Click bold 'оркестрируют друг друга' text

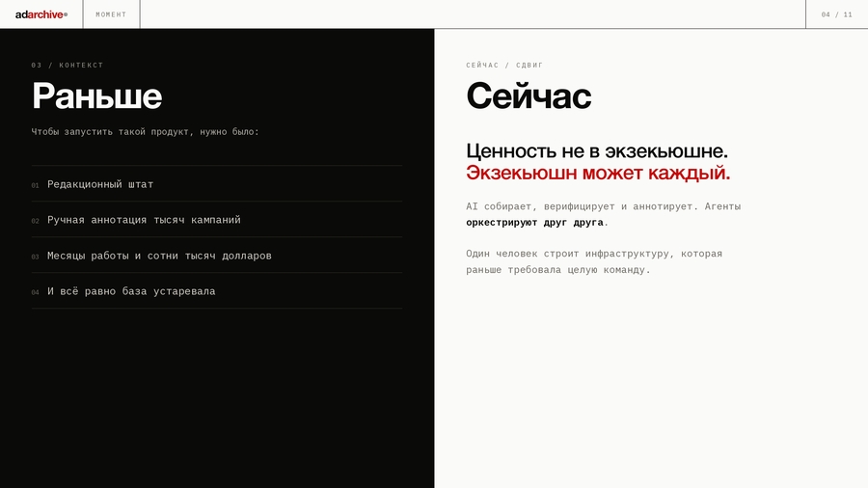pyautogui.click(x=534, y=223)
